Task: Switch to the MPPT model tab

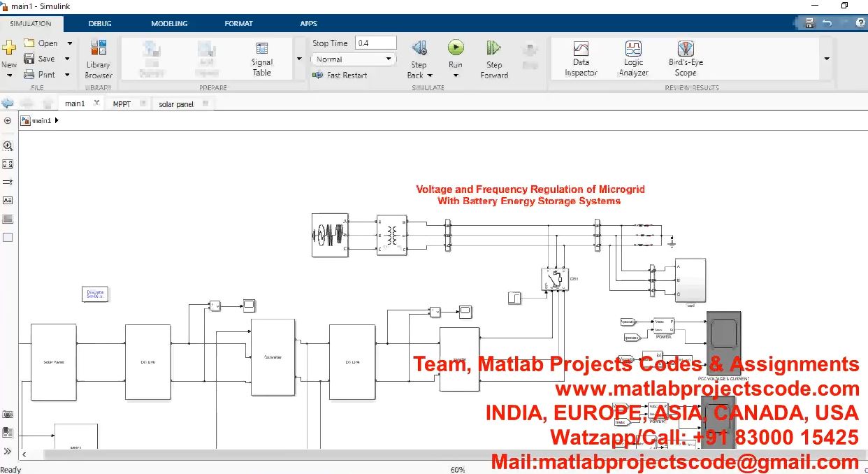Action: 122,104
